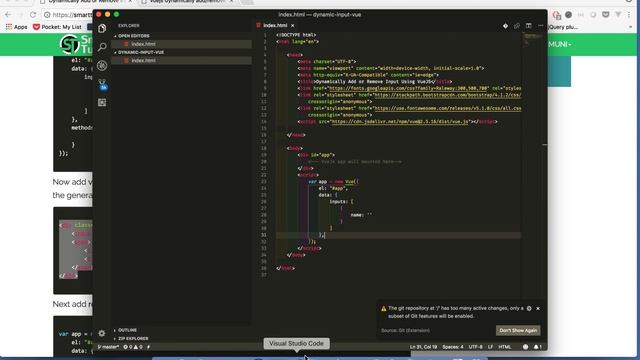This screenshot has width=640, height=360.
Task: Switch to the Vuejs dynamically browser tab
Action: 188,2
